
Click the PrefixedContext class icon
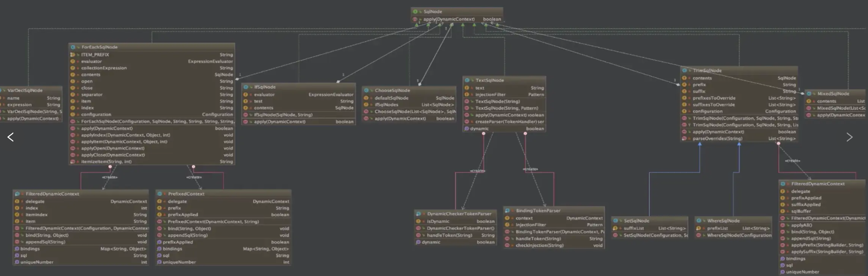(x=160, y=194)
